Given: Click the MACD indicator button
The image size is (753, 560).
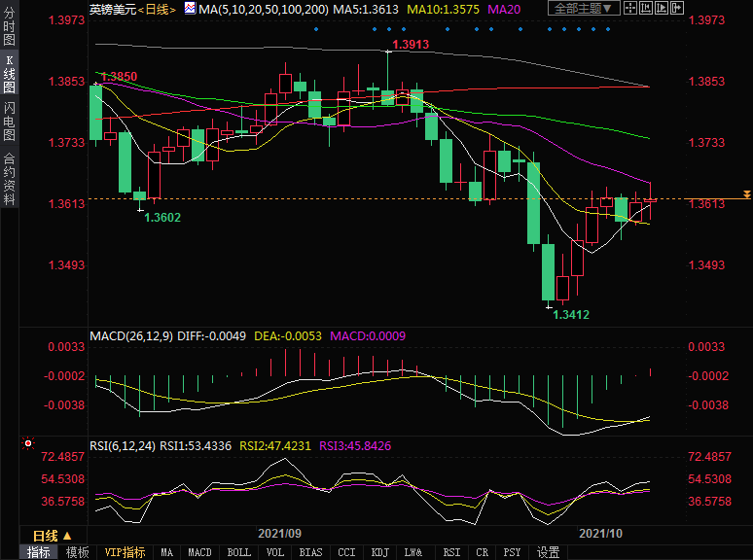Looking at the screenshot, I should (199, 552).
